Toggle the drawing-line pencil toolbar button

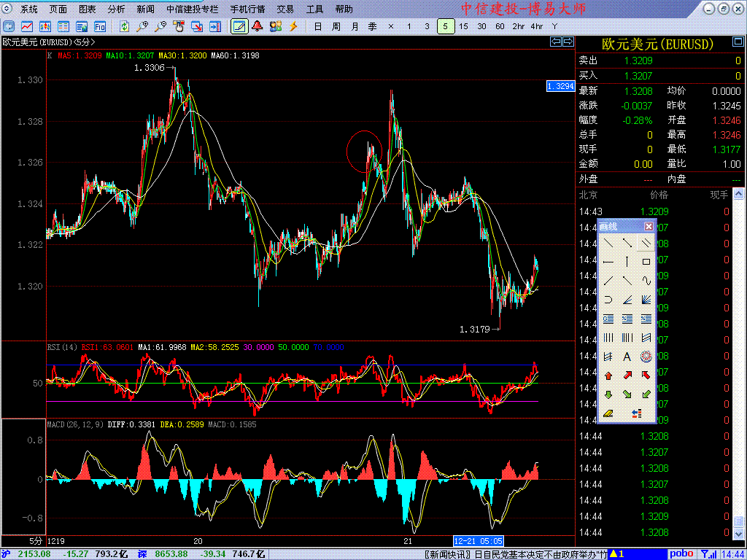click(x=238, y=26)
